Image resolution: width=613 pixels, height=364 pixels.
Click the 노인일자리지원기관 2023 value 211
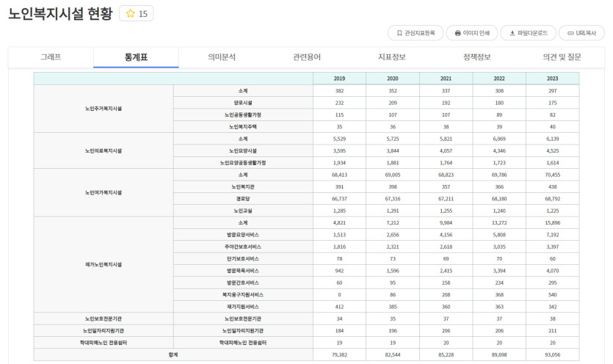point(552,331)
